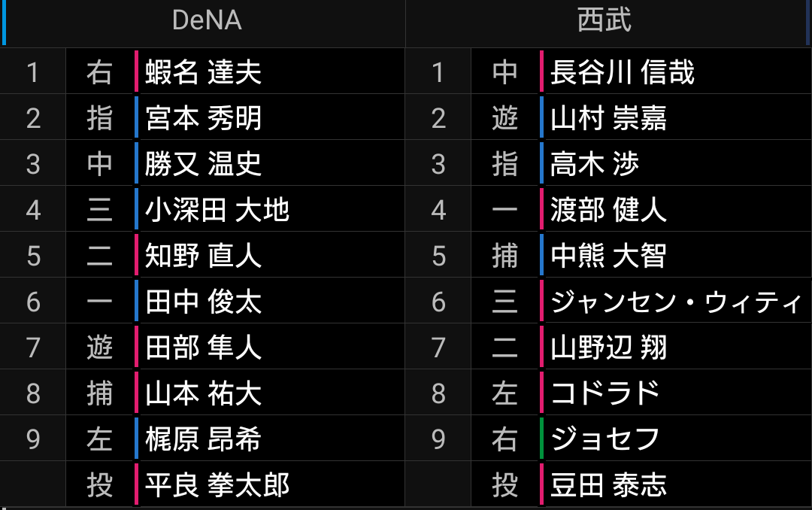Select ジャンセン・ウィティ in Seibu lineup
Screen dimensions: 812x510
[676, 302]
